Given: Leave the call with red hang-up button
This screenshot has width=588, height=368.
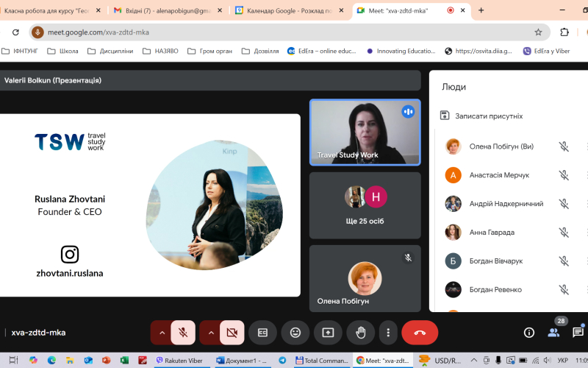Looking at the screenshot, I should click(420, 333).
